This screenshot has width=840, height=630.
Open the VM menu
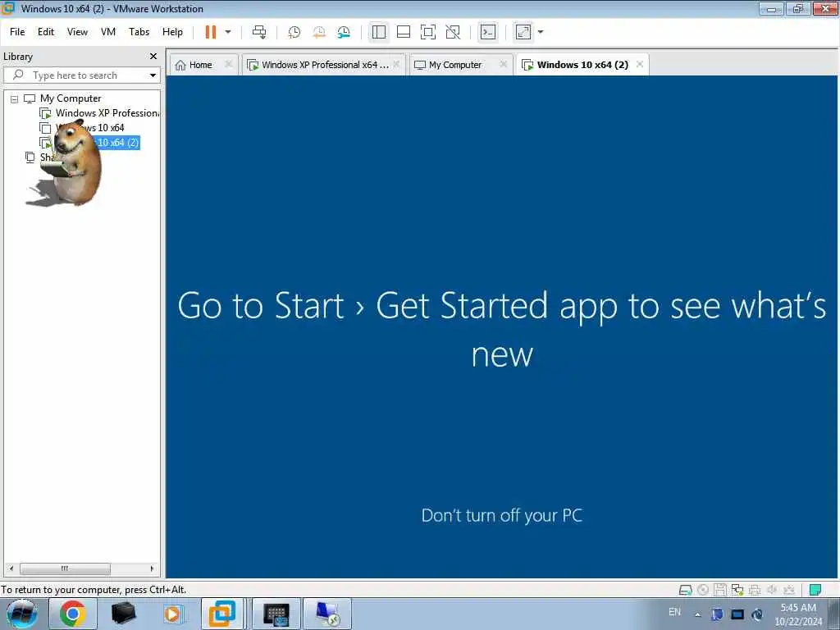(108, 32)
